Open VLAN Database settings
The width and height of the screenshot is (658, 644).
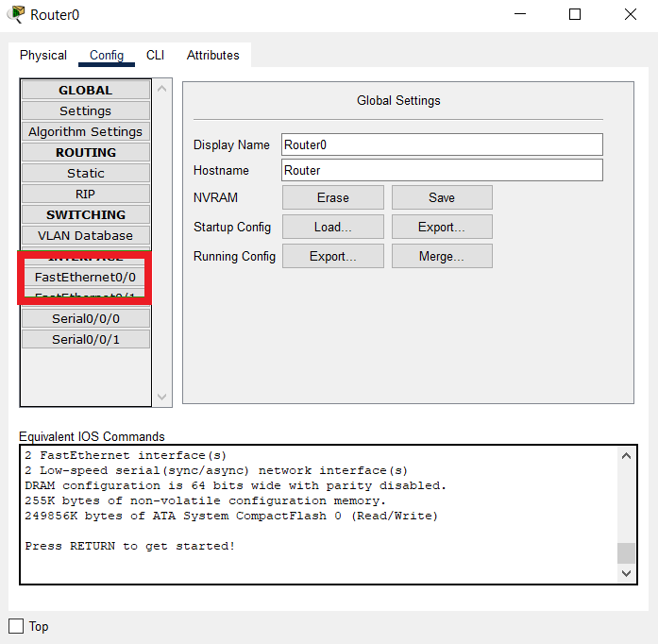(86, 236)
